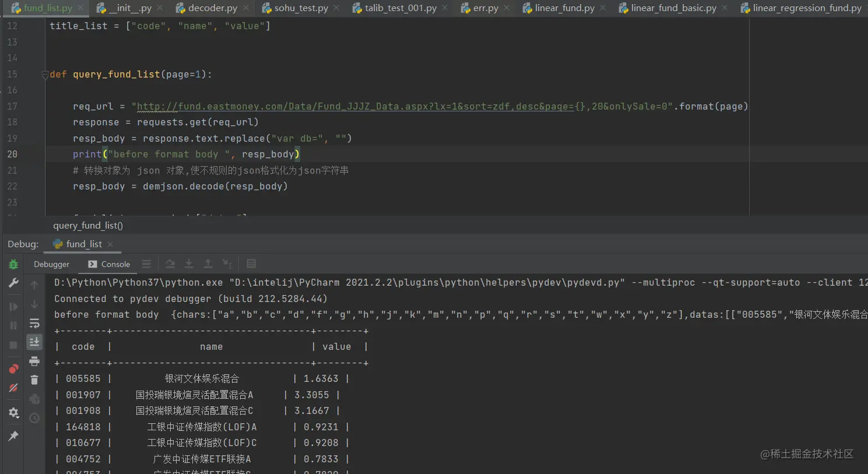This screenshot has width=868, height=474.
Task: Switch to the Debugger tab
Action: pyautogui.click(x=51, y=264)
